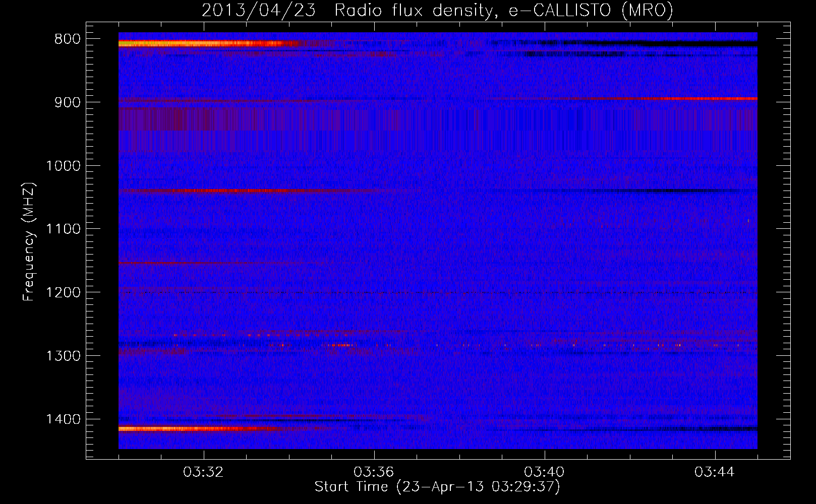
Task: Click the "Start Time (23-Apr-13 03:29:37)" label
Action: 437,487
